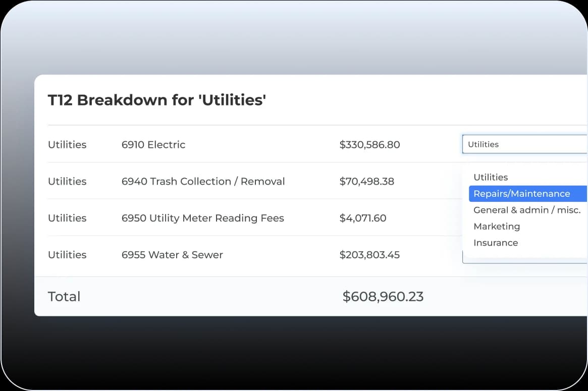588x391 pixels.
Task: Click the Utilities category cell beside 6910 Electric
Action: click(x=67, y=145)
